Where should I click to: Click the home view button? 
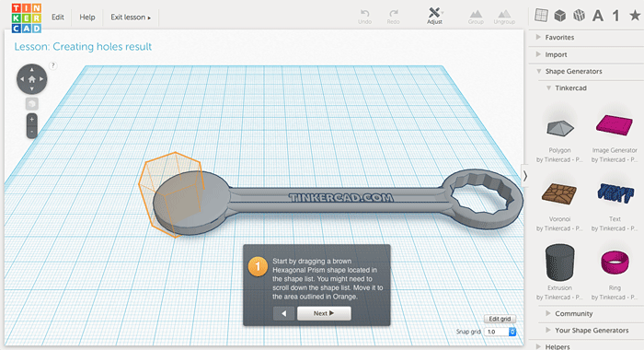coord(31,79)
